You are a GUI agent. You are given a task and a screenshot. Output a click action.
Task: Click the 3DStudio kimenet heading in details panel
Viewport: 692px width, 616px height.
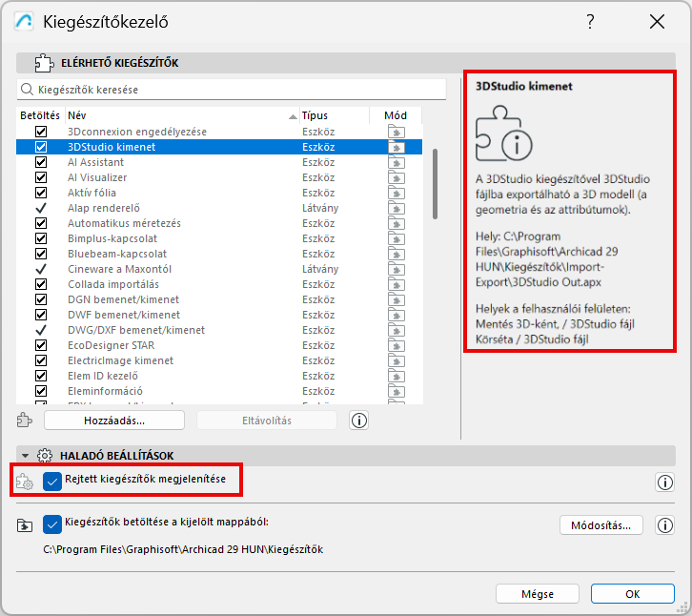pos(523,86)
